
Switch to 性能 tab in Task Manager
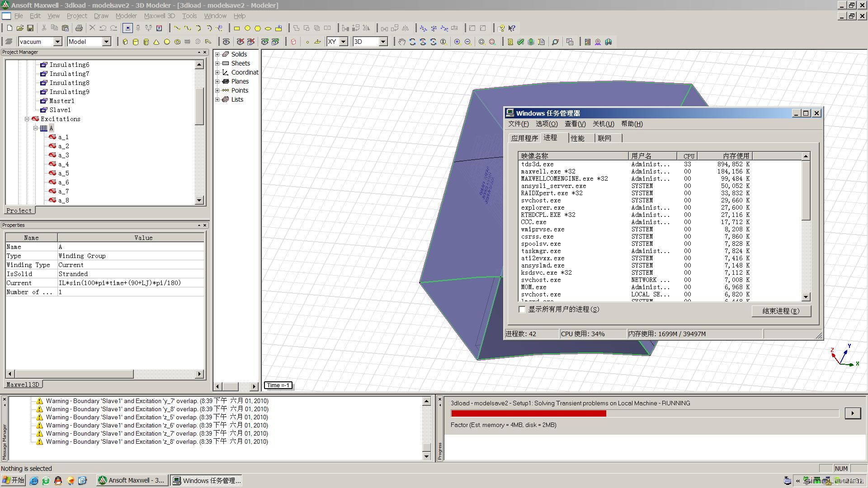[578, 138]
